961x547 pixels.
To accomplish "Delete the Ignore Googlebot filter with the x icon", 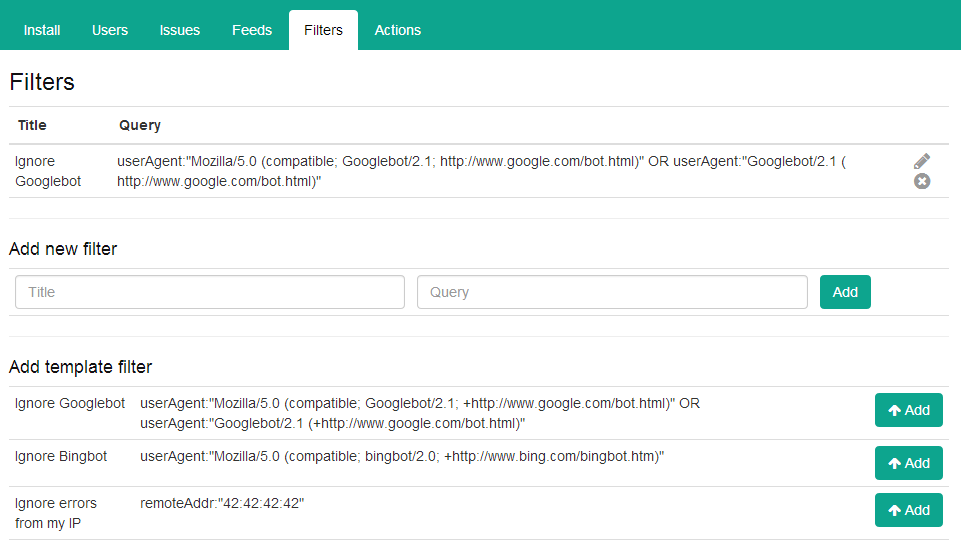I will click(922, 181).
